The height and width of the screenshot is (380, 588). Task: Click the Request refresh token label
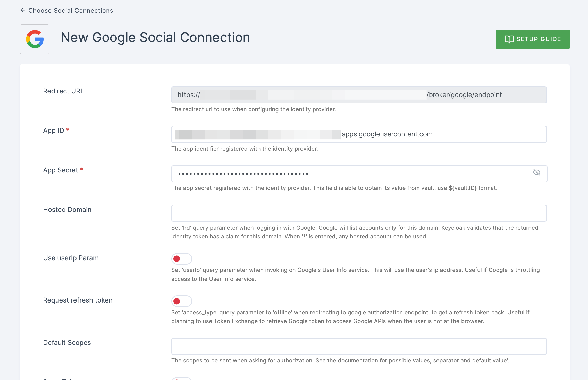78,300
